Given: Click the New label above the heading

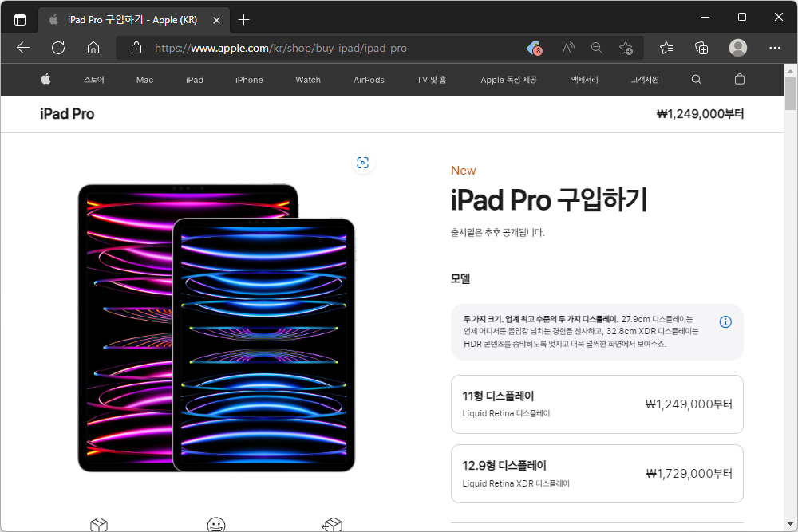Looking at the screenshot, I should pyautogui.click(x=463, y=171).
